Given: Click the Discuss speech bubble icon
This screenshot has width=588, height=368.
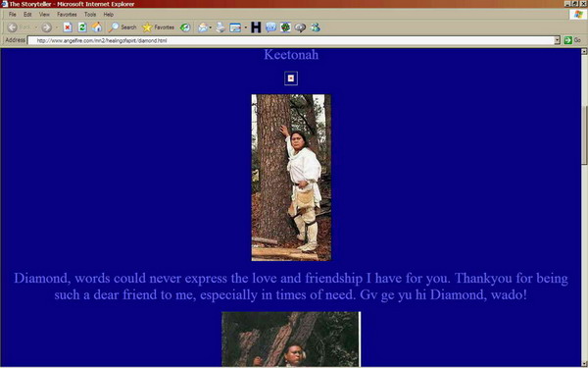Looking at the screenshot, I should [x=300, y=27].
